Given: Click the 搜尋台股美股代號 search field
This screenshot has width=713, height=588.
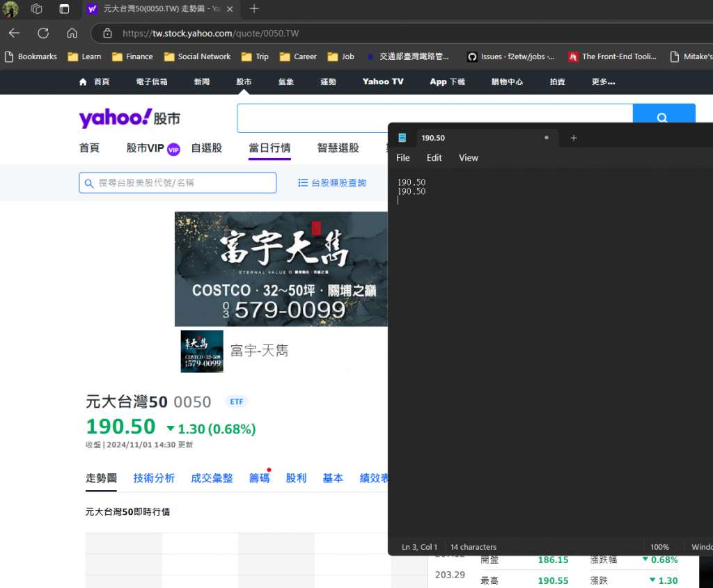Looking at the screenshot, I should pos(178,183).
